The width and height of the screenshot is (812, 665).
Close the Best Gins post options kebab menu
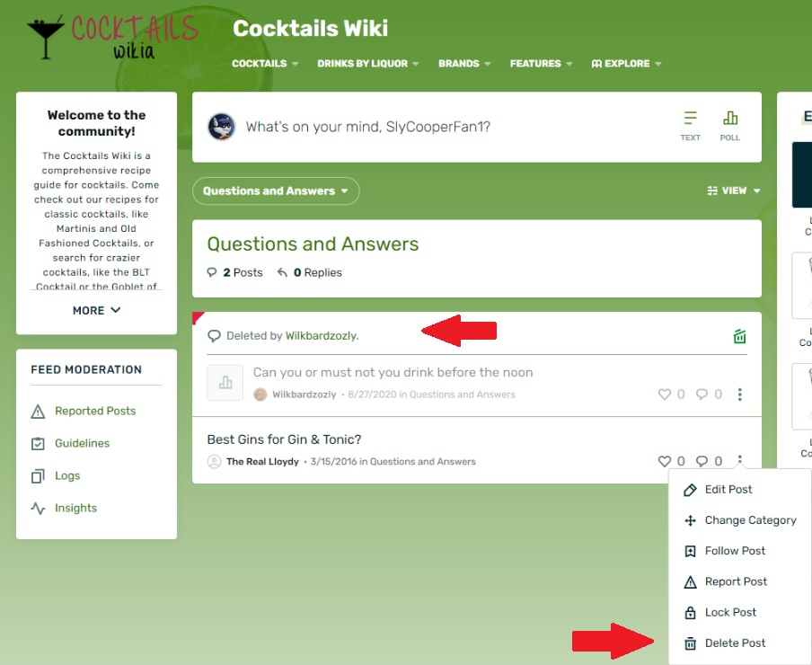[x=739, y=459]
